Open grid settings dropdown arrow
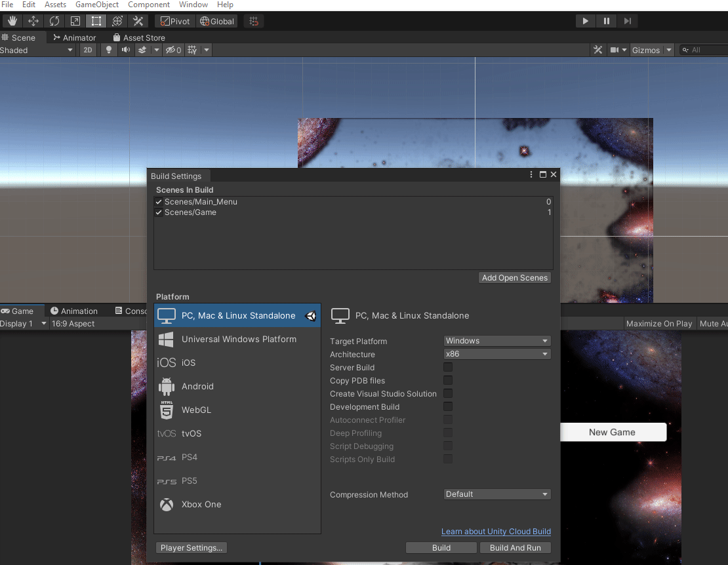The image size is (728, 565). [x=207, y=50]
